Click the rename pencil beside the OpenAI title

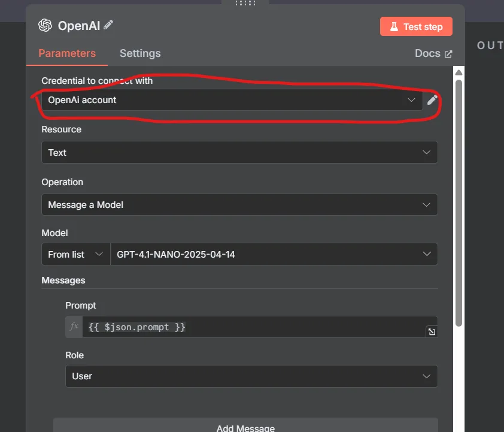pos(108,25)
